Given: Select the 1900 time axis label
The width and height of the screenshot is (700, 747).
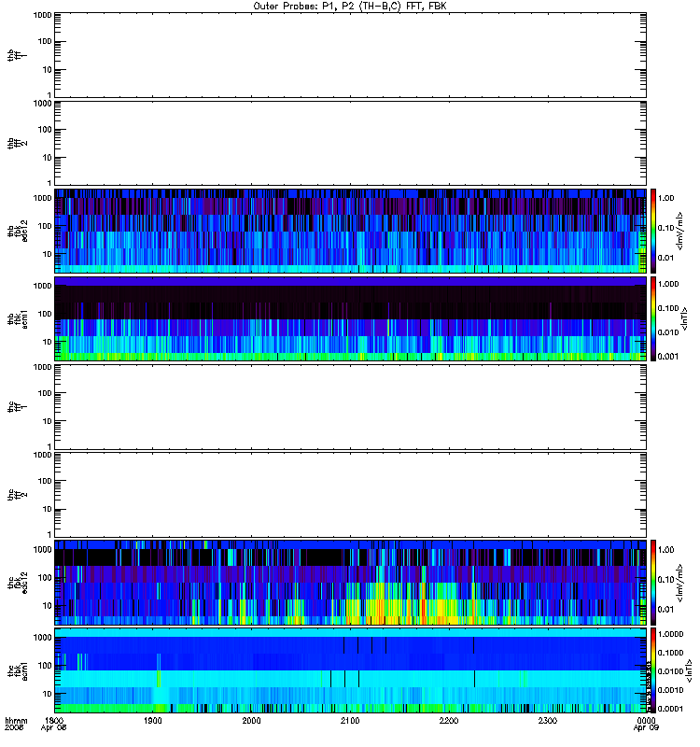Looking at the screenshot, I should point(153,720).
